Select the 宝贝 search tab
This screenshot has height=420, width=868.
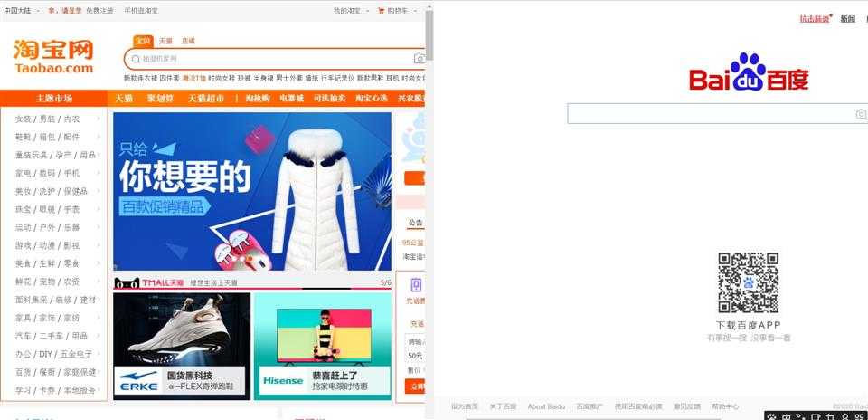click(x=144, y=41)
